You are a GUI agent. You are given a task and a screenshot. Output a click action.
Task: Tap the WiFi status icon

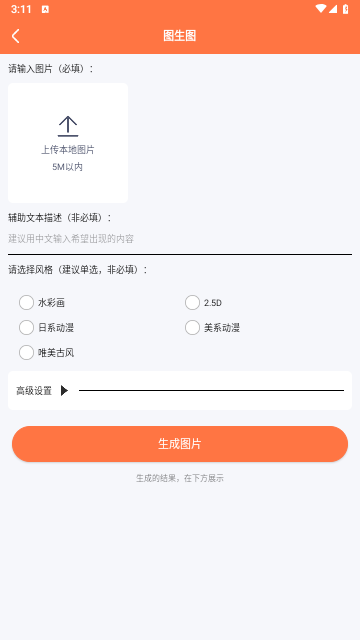pyautogui.click(x=321, y=9)
